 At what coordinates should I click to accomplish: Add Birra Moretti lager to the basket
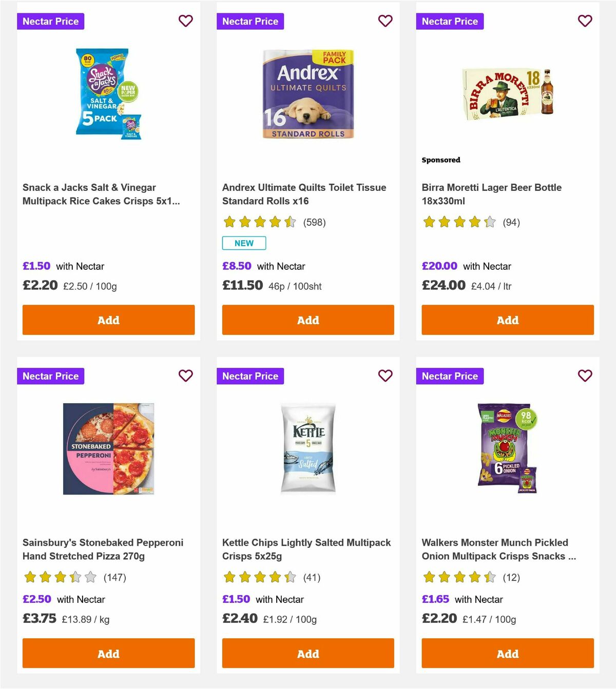pos(507,320)
